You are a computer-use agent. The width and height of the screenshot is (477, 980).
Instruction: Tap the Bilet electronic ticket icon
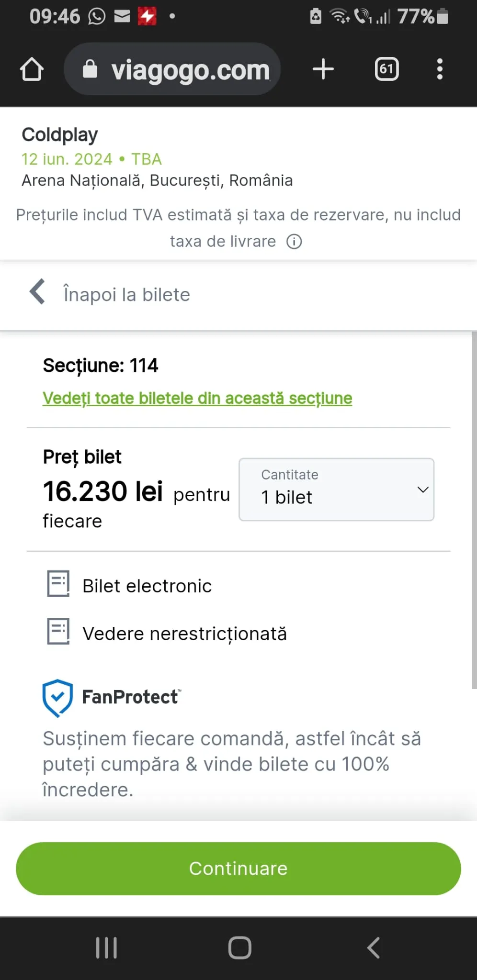click(x=58, y=584)
